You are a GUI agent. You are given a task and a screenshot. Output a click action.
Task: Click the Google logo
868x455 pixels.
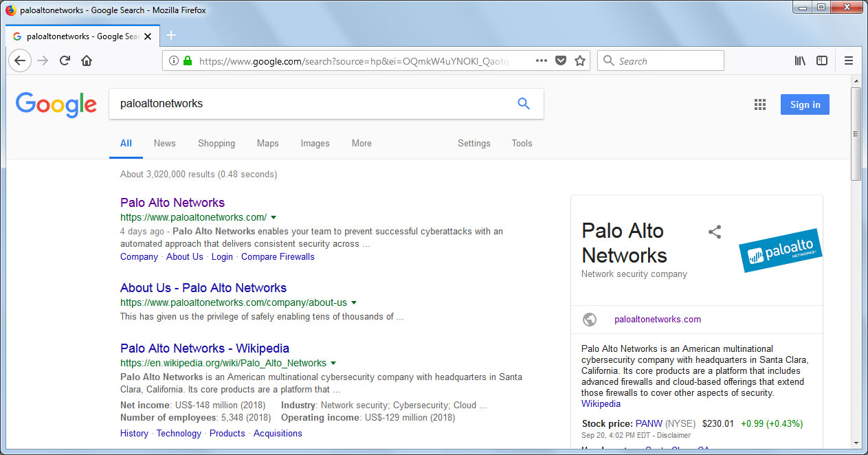56,104
